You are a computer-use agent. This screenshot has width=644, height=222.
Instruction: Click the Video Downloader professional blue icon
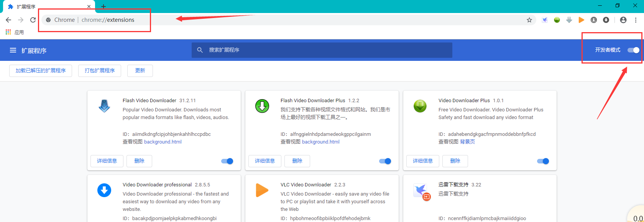pos(104,190)
